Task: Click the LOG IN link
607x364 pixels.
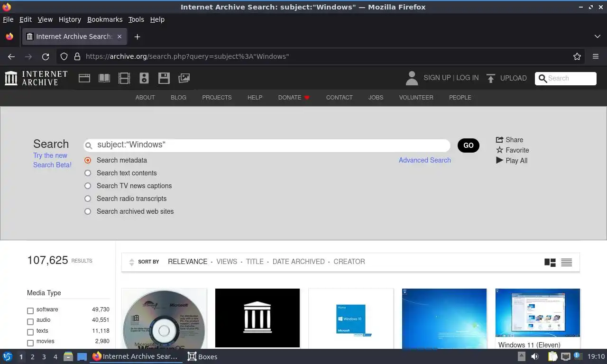Action: (x=468, y=78)
